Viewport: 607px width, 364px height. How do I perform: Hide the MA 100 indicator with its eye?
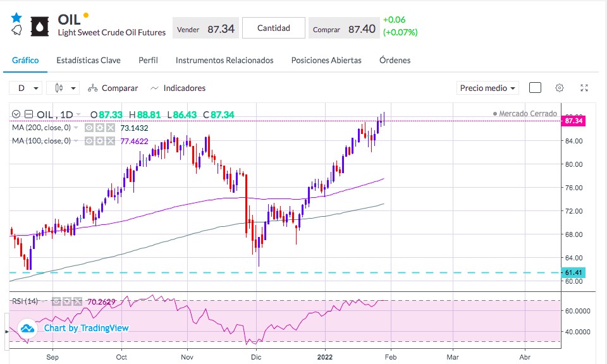click(x=89, y=141)
